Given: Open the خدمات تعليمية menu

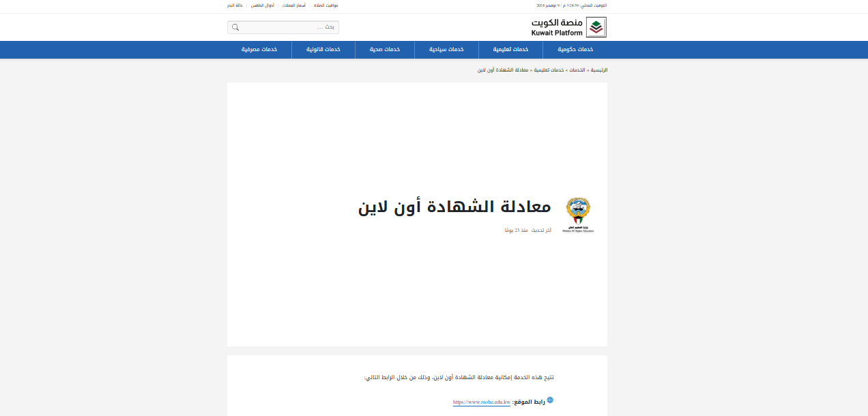Looking at the screenshot, I should click(511, 50).
